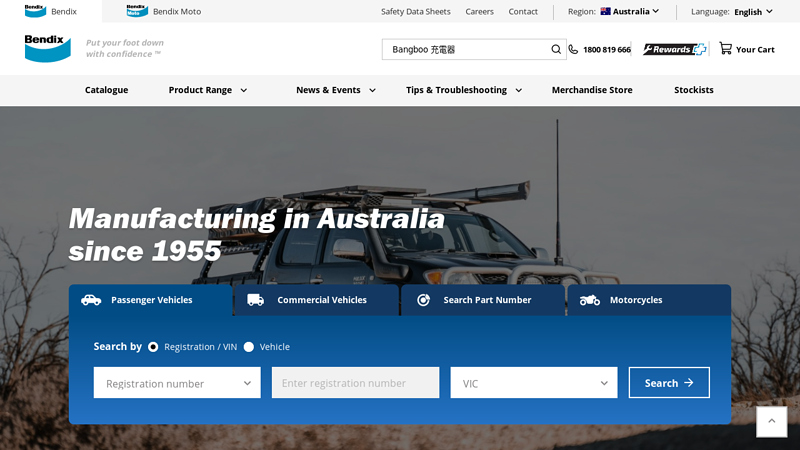Open the Safety Data Sheets link
800x450 pixels.
click(x=416, y=11)
